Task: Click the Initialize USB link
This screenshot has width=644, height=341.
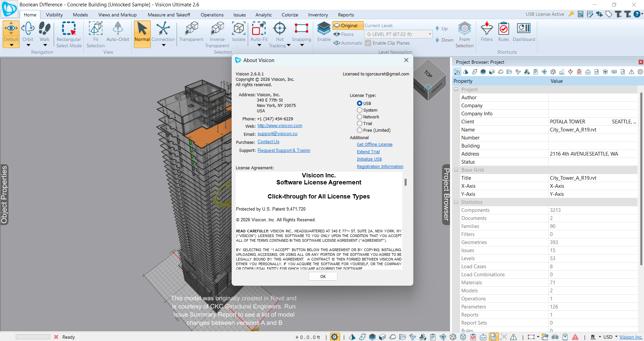Action: pos(369,159)
